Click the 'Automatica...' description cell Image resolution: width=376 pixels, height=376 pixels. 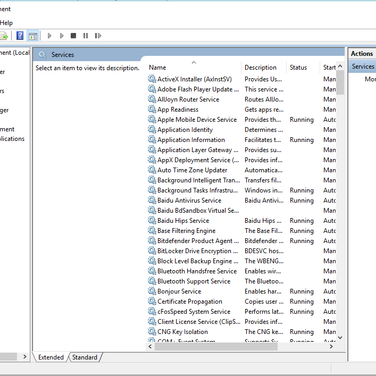[x=263, y=170]
